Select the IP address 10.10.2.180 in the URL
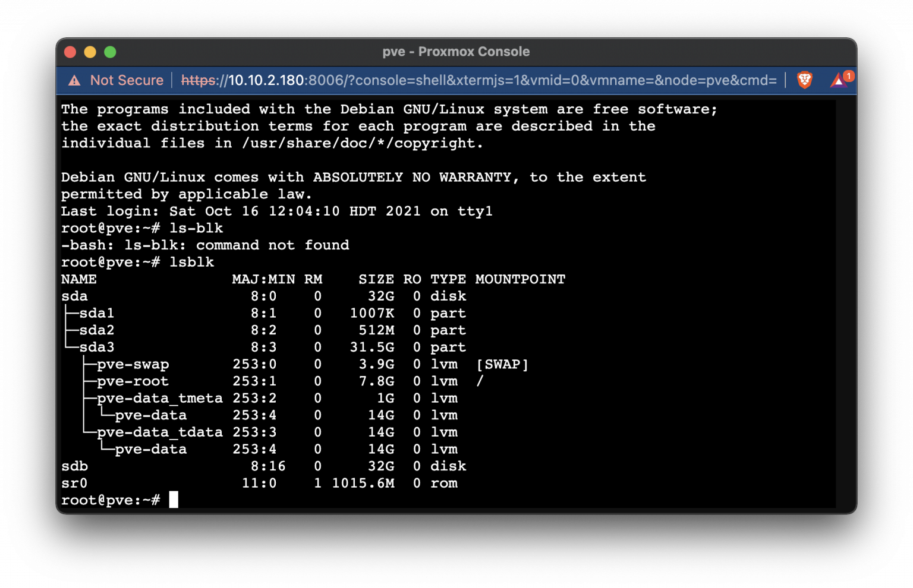 [263, 80]
